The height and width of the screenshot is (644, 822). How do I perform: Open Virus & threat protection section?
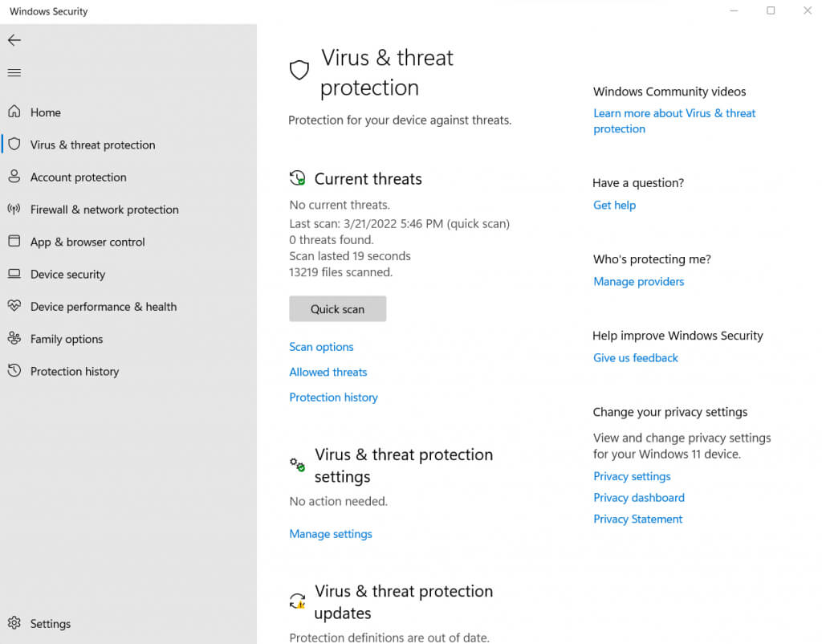92,145
